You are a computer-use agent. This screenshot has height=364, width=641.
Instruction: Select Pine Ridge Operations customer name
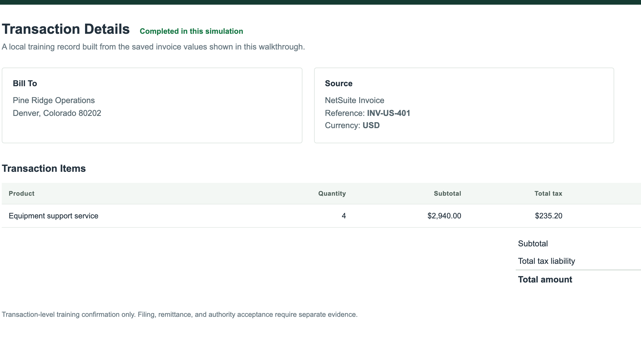tap(54, 100)
